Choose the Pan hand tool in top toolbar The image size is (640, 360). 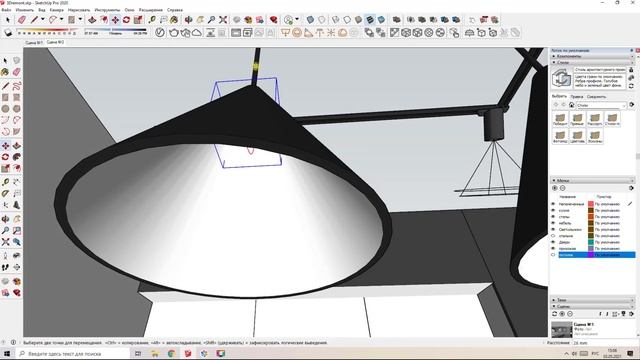coord(200,20)
